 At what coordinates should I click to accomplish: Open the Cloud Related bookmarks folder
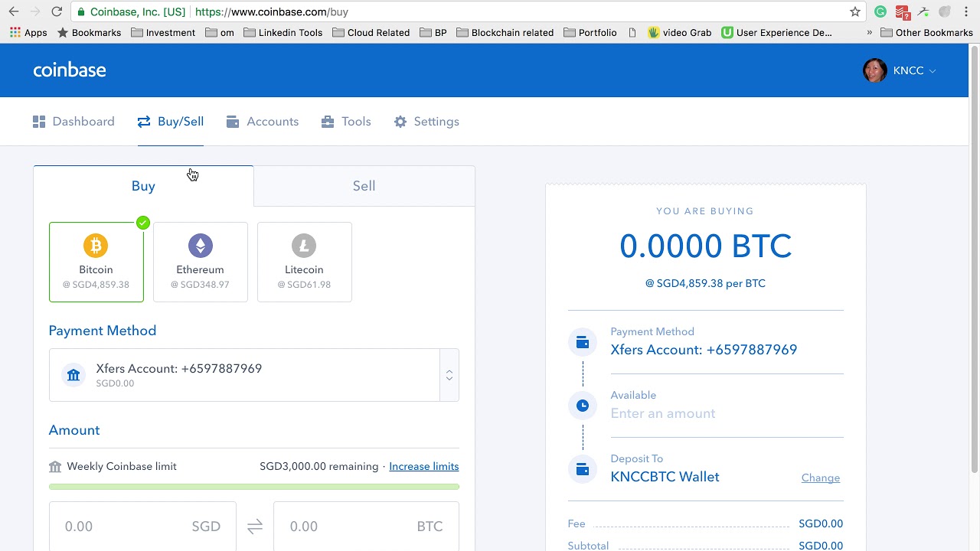(371, 33)
